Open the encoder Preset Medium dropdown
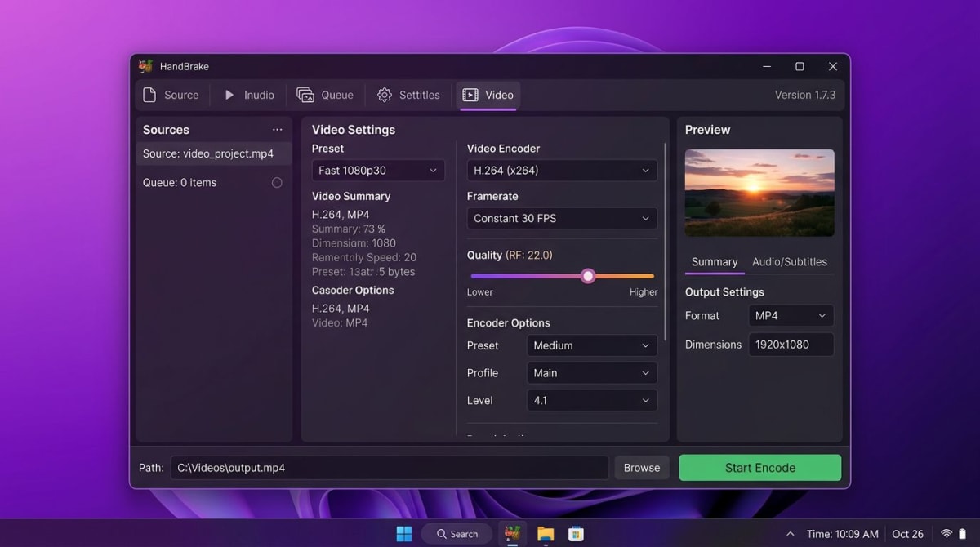Image resolution: width=980 pixels, height=547 pixels. [x=592, y=345]
